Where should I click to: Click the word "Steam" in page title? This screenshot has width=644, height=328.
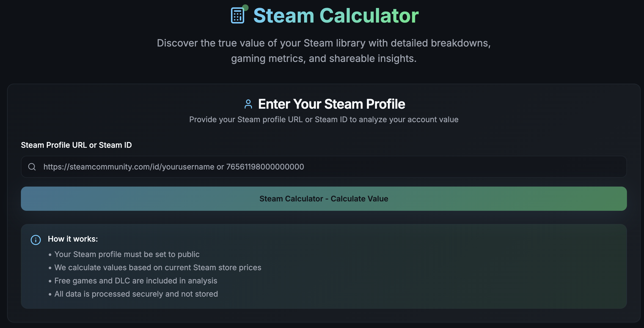click(x=284, y=16)
